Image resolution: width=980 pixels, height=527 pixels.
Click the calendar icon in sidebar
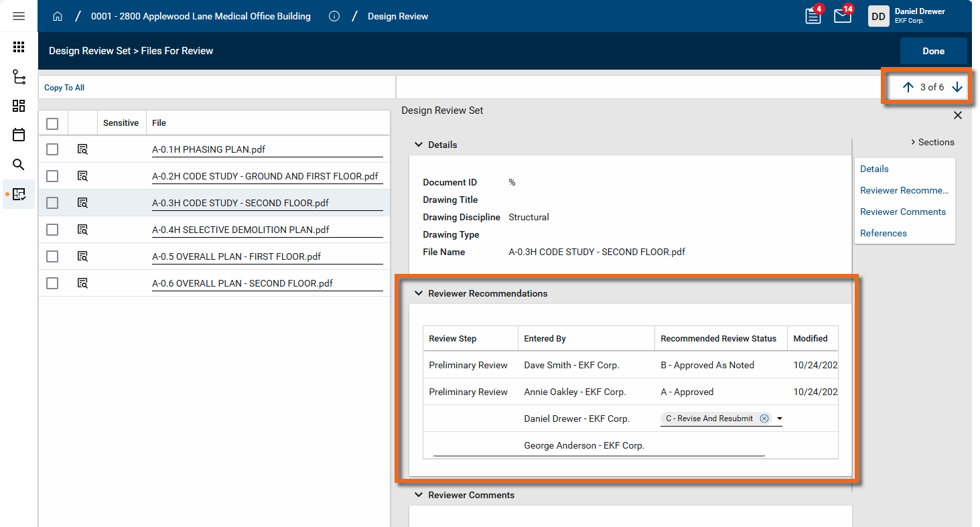[x=19, y=135]
